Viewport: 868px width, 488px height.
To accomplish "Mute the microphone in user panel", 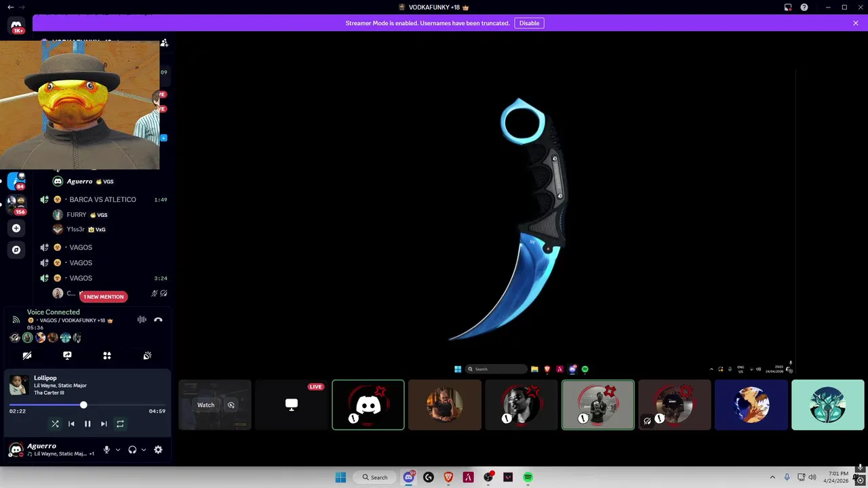I will pos(106,449).
